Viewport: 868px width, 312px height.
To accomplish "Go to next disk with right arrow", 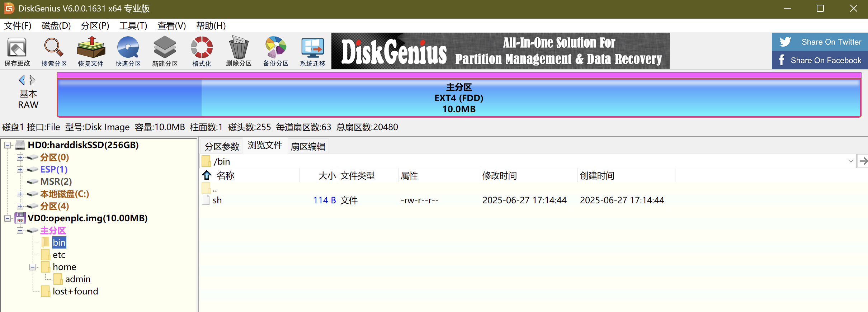I will click(x=32, y=80).
